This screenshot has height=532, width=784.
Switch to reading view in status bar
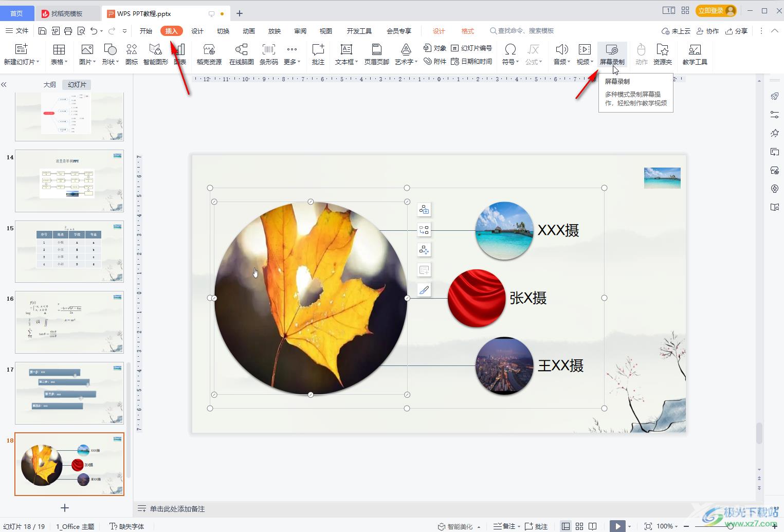point(593,526)
